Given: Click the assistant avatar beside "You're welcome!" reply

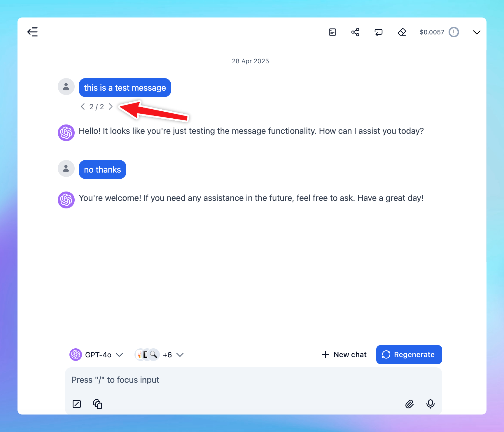Looking at the screenshot, I should tap(66, 200).
